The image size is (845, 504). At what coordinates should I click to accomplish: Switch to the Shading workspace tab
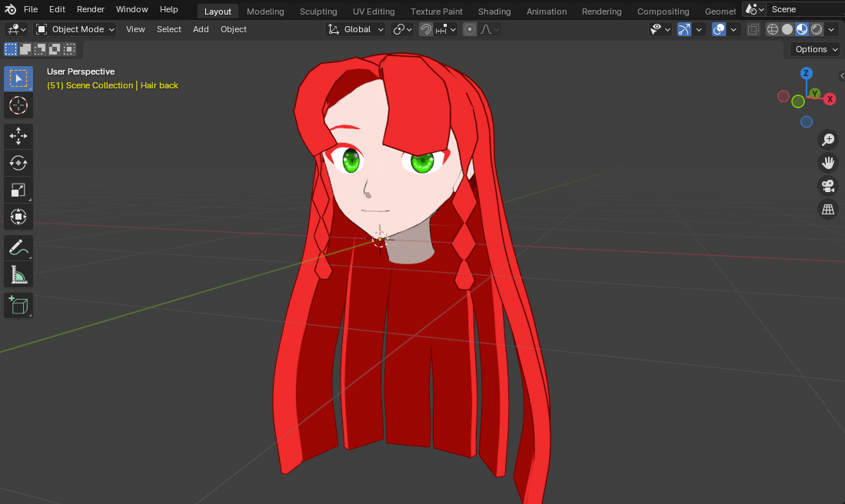tap(494, 12)
